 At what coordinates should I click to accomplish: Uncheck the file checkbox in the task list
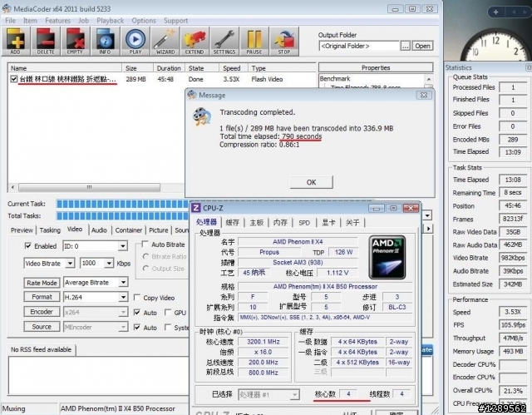[x=14, y=79]
